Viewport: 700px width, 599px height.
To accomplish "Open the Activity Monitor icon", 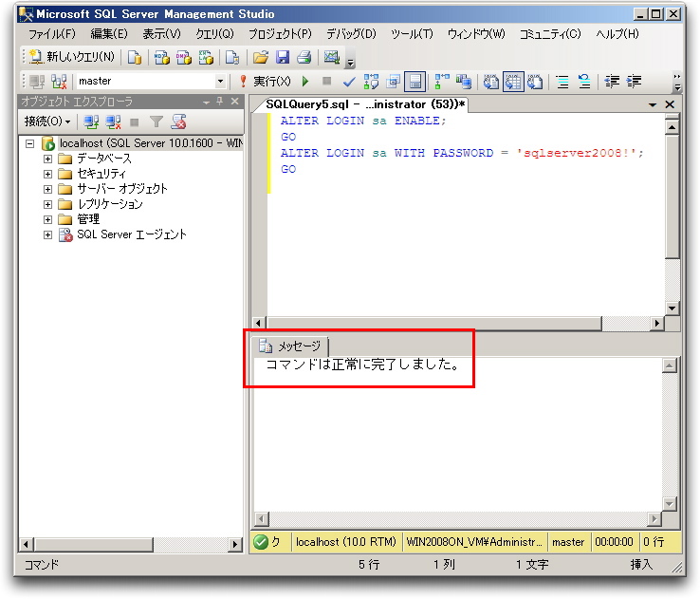I will [332, 57].
